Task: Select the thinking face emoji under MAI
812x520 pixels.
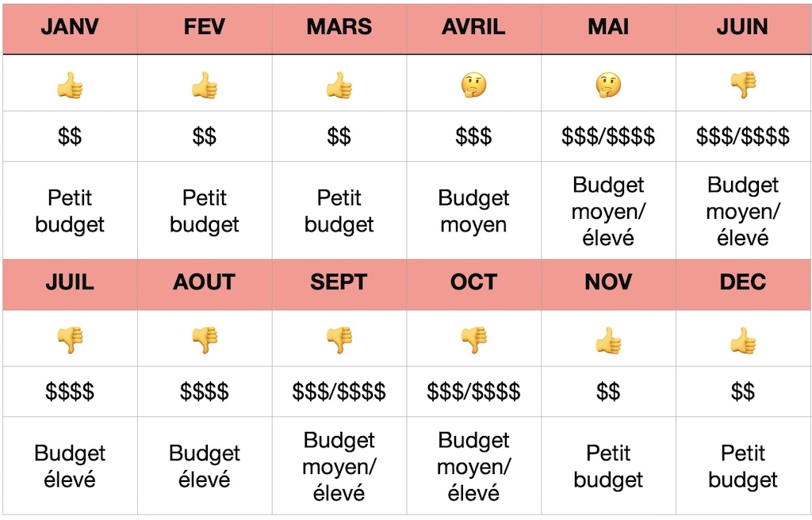Action: click(608, 86)
